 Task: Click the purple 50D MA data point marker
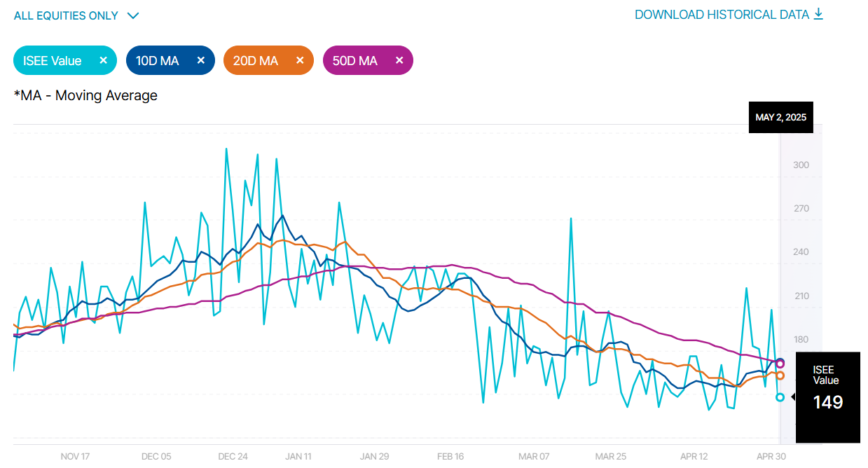coord(780,364)
